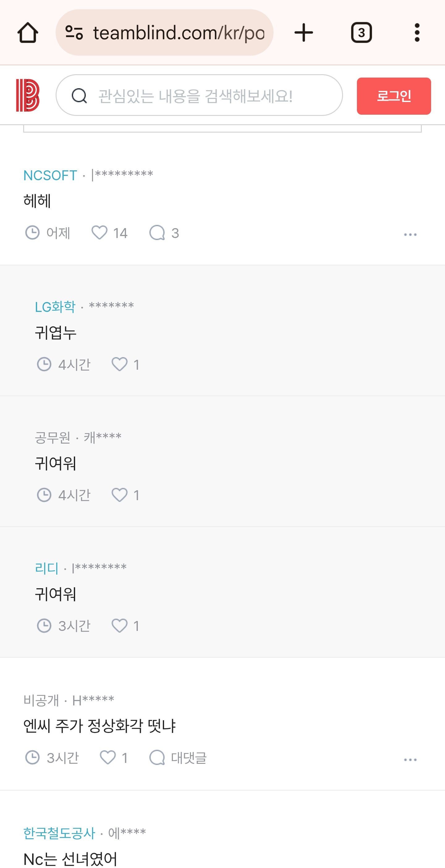
Task: Tap the search magnifier icon
Action: pyautogui.click(x=79, y=96)
